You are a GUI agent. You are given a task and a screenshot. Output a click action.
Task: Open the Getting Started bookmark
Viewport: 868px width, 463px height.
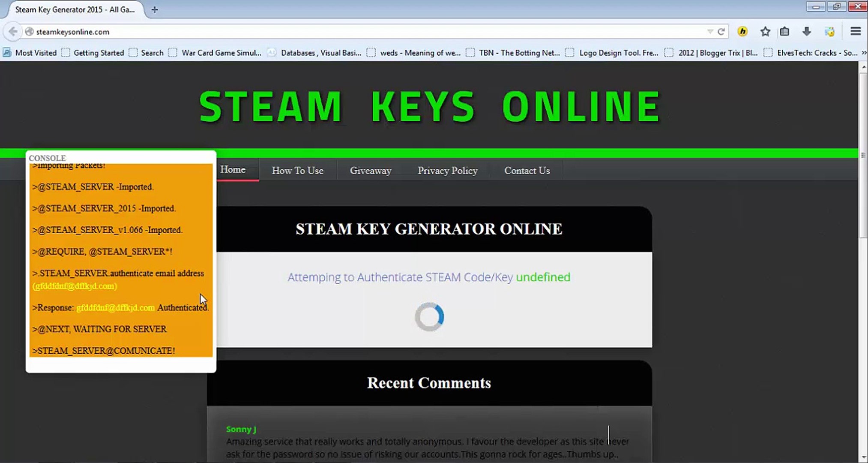(93, 53)
